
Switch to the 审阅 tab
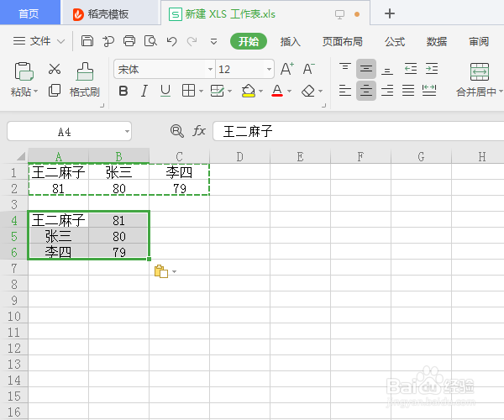point(479,41)
